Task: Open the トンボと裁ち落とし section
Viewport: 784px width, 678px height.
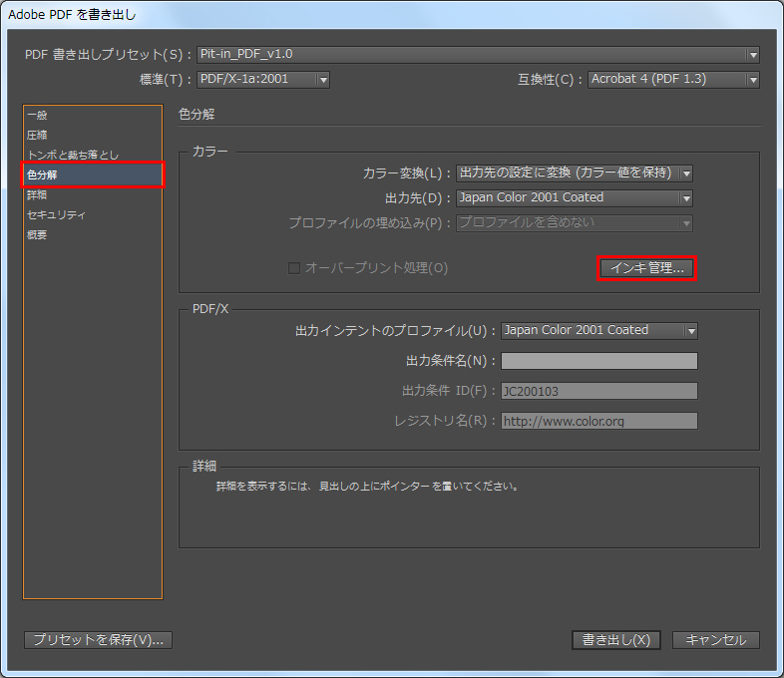Action: coord(73,156)
